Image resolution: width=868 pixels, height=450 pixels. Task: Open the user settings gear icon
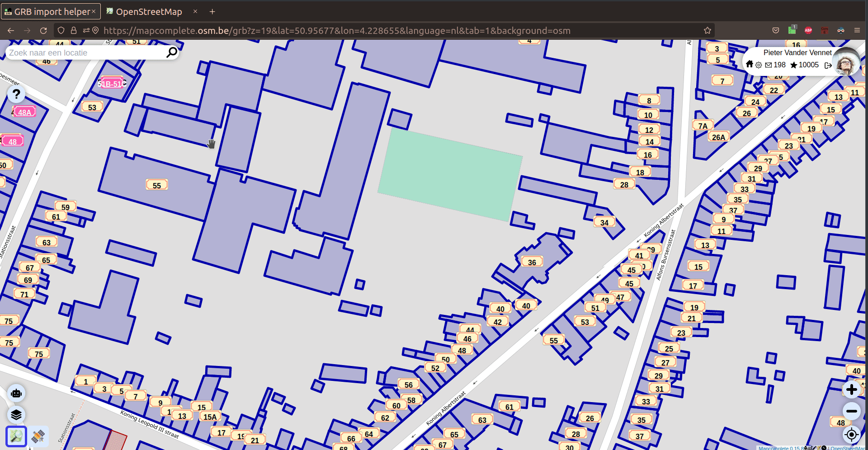click(759, 65)
